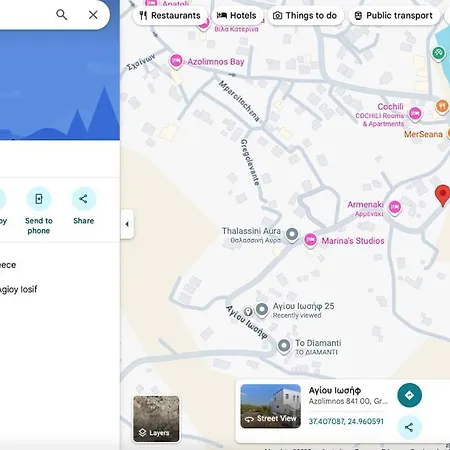
Task: Click the Marina's Studios hotel pin
Action: click(x=310, y=240)
